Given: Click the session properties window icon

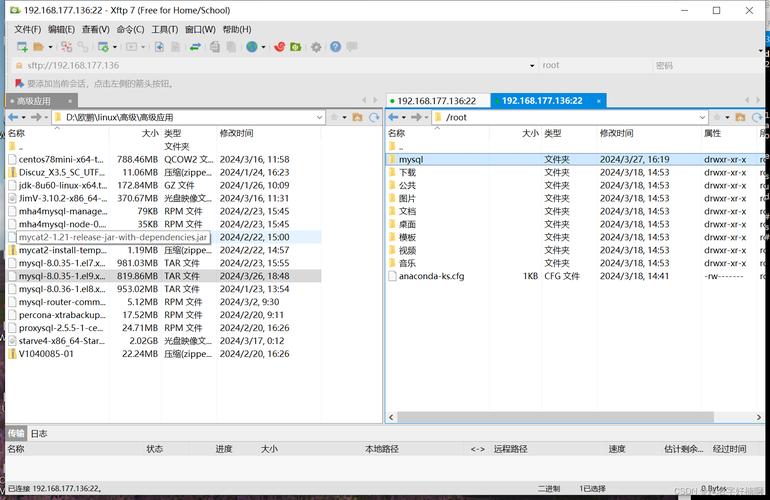Looking at the screenshot, I should [103, 47].
